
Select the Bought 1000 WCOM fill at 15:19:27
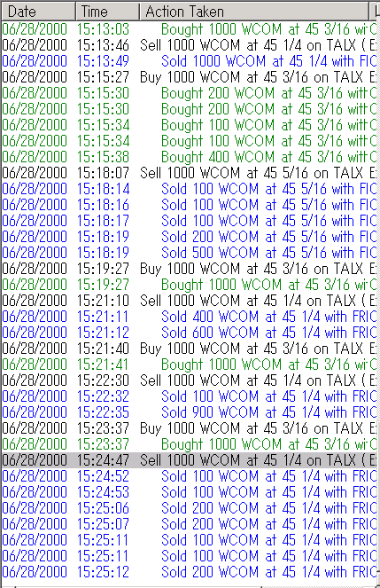pyautogui.click(x=190, y=285)
